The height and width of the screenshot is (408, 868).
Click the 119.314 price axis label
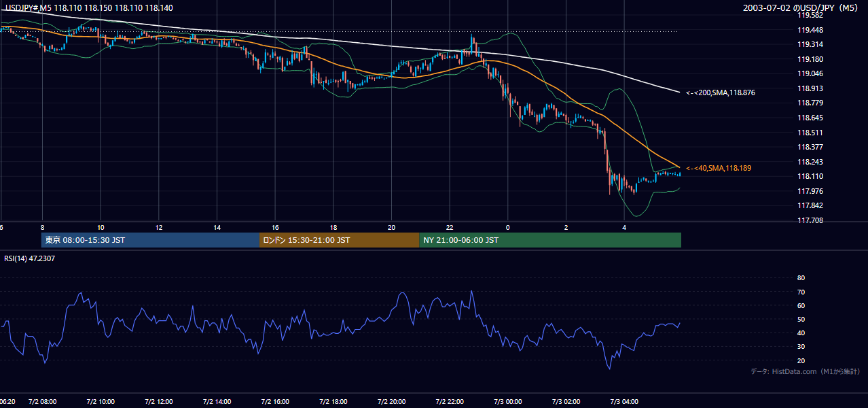[x=810, y=44]
